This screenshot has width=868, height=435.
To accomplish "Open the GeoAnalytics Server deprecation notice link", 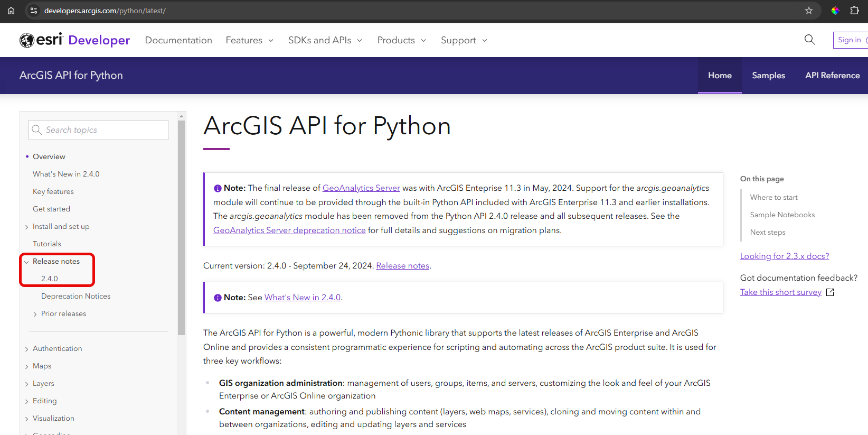I will click(x=289, y=230).
